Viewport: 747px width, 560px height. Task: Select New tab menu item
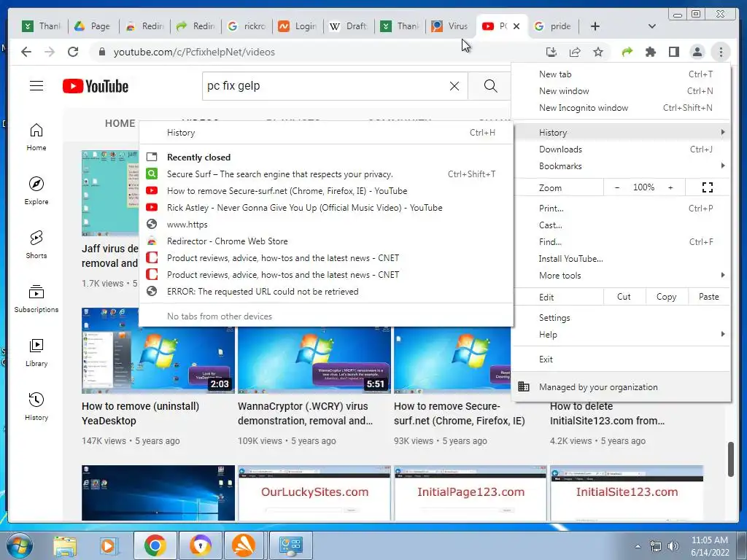(622, 74)
